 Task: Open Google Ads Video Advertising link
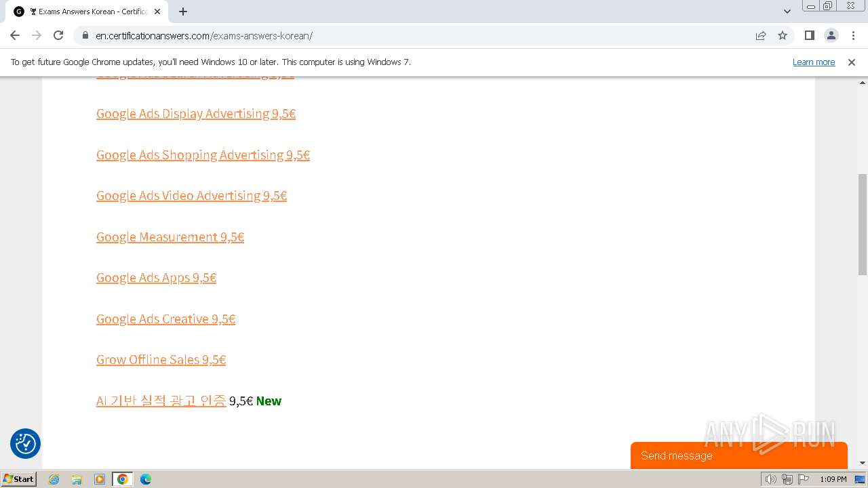click(x=191, y=196)
